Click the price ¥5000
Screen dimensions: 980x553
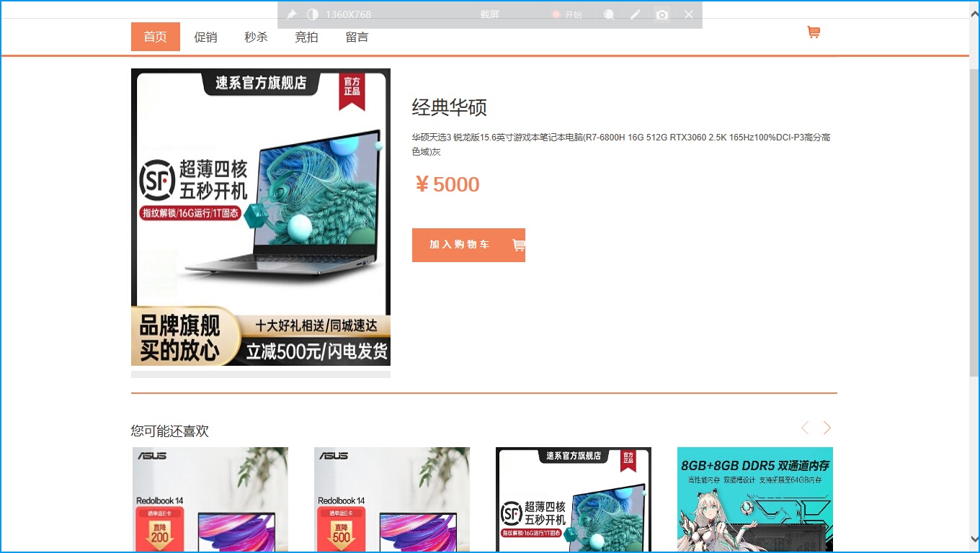coord(447,184)
